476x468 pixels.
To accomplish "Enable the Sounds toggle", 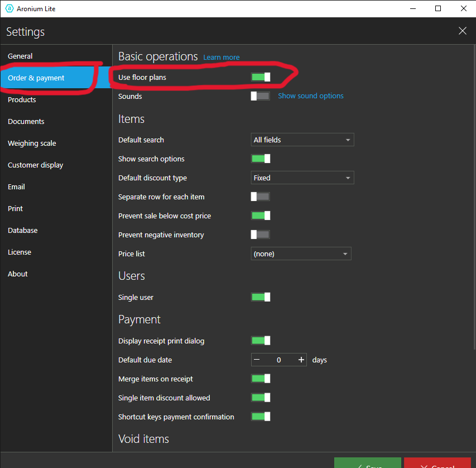I will pos(261,96).
